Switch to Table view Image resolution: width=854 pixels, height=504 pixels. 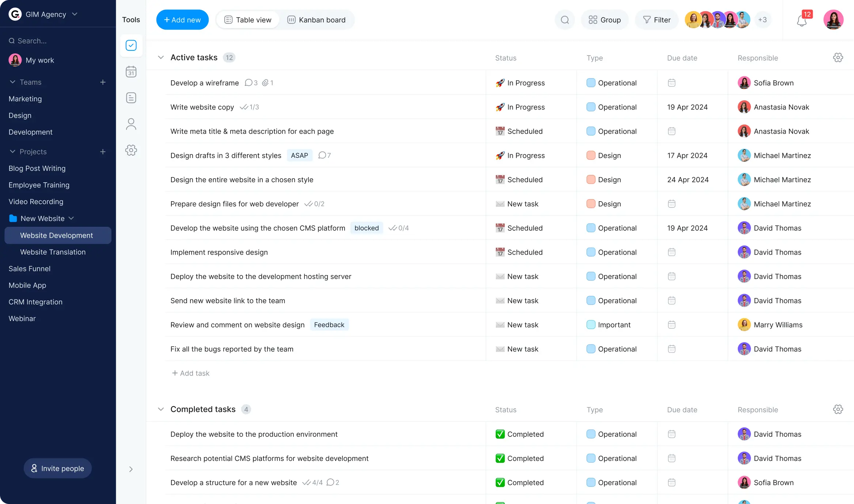[248, 20]
